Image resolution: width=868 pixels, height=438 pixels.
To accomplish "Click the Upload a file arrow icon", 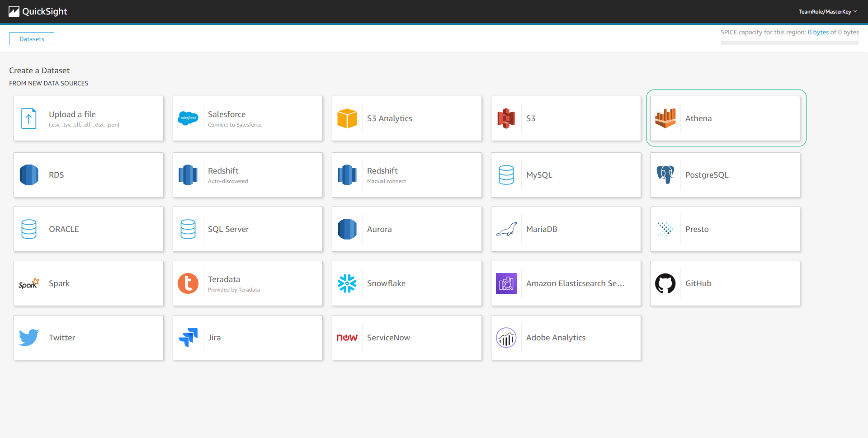I will coord(29,118).
